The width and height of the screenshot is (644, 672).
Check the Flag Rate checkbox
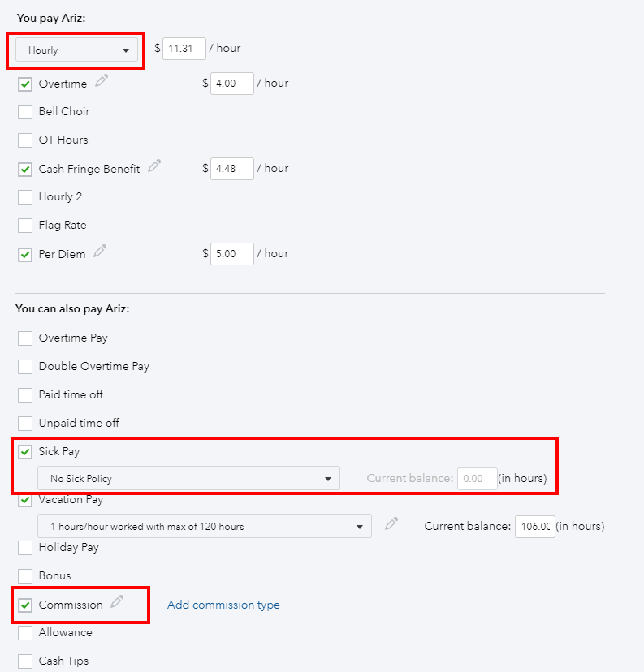(25, 225)
